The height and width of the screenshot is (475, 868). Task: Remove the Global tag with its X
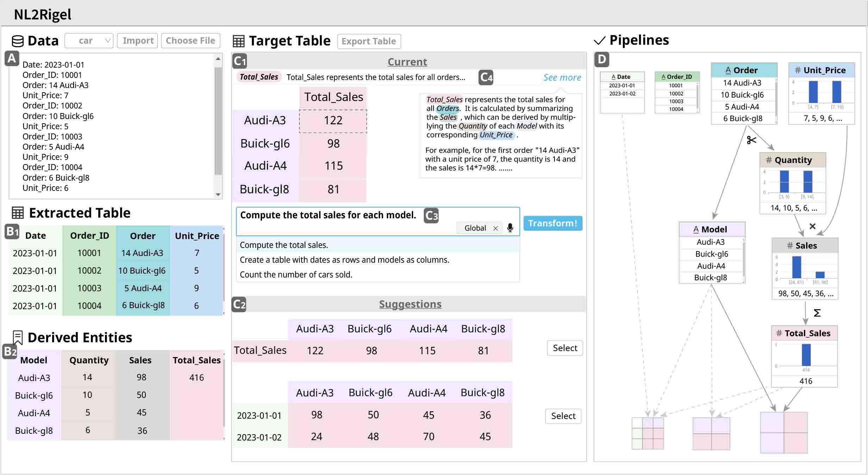coord(495,228)
